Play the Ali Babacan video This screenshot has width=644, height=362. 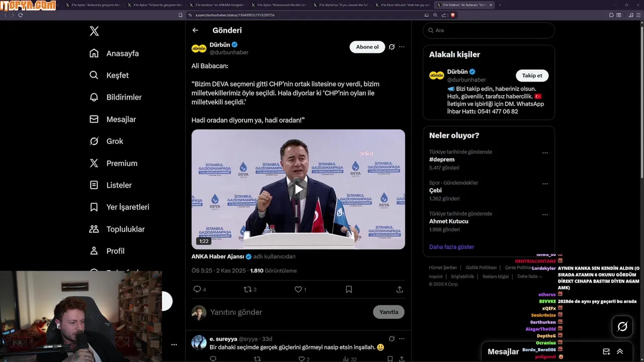[x=298, y=190]
